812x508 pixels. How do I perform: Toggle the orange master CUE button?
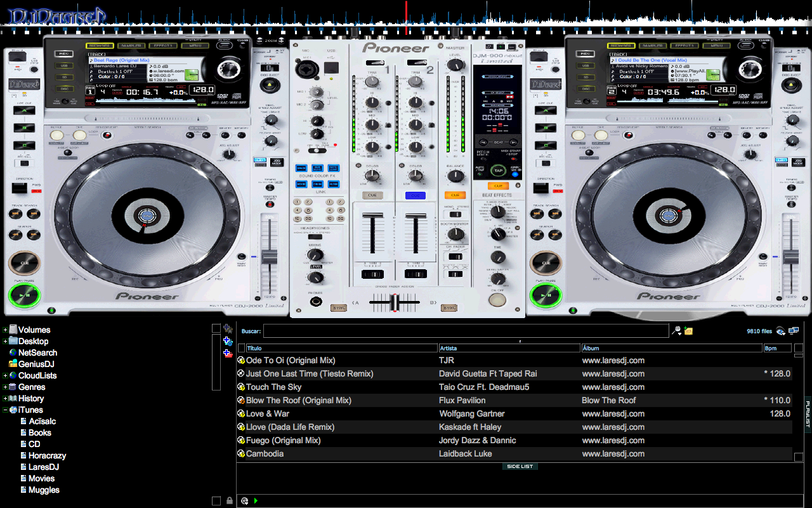455,195
